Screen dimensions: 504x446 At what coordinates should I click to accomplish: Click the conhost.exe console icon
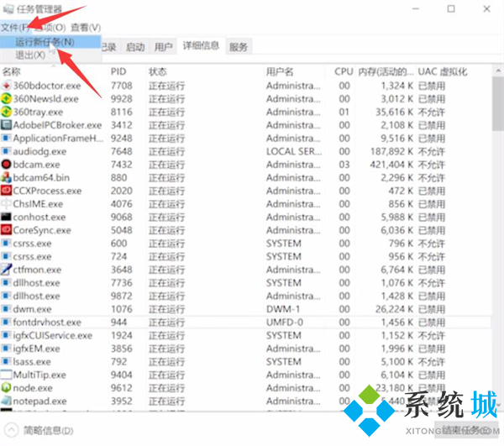click(6, 218)
